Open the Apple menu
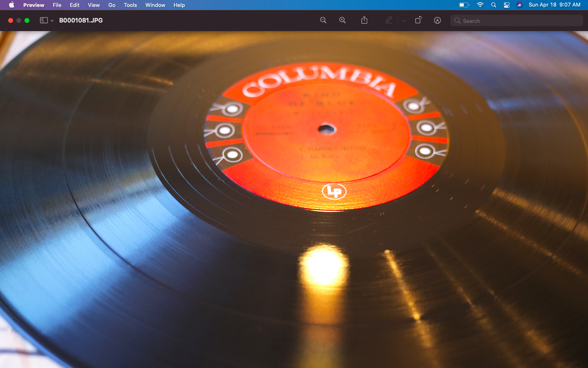This screenshot has height=368, width=588. [11, 5]
